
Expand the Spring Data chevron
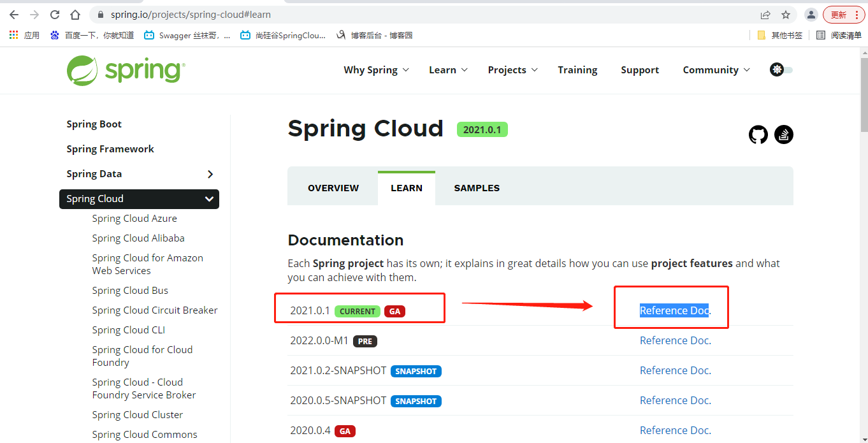pos(210,174)
